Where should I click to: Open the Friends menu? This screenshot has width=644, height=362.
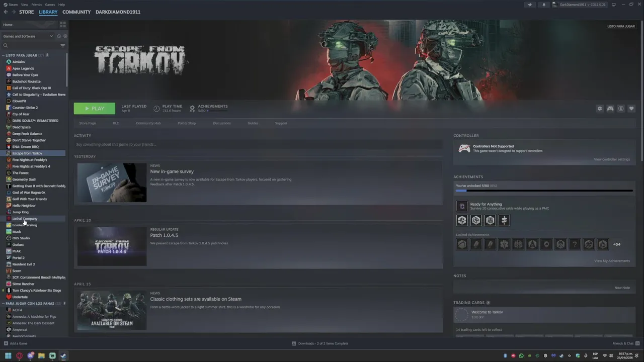pos(37,5)
